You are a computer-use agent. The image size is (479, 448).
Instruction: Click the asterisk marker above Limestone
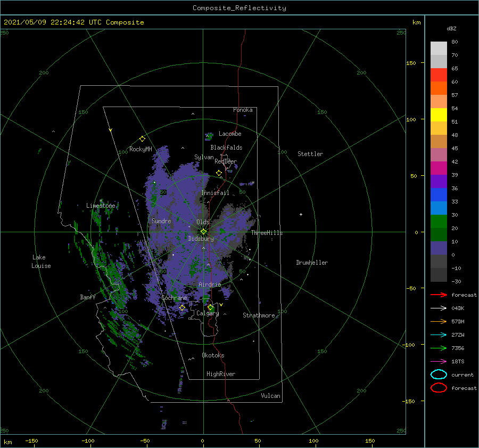[x=101, y=201]
